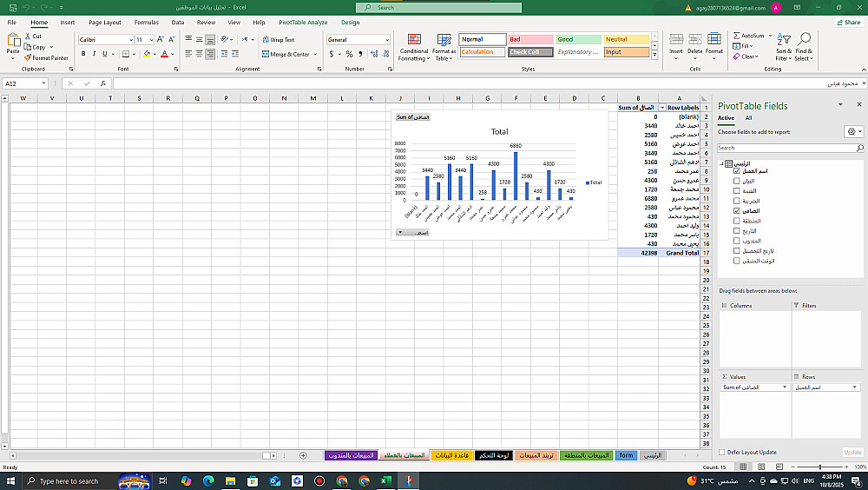Viewport: 868px width, 490px height.
Task: Collapse the الرئيسي table field tree
Action: [721, 163]
